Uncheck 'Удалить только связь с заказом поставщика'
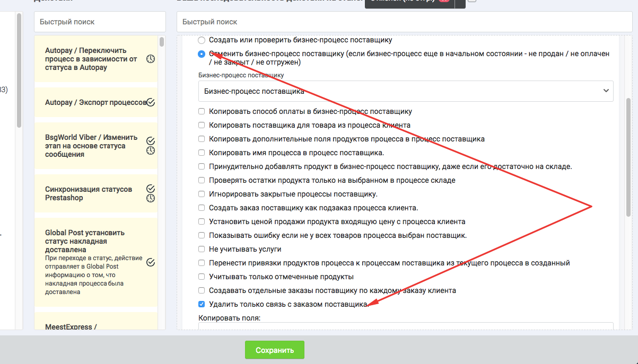This screenshot has width=638, height=364. coord(202,304)
